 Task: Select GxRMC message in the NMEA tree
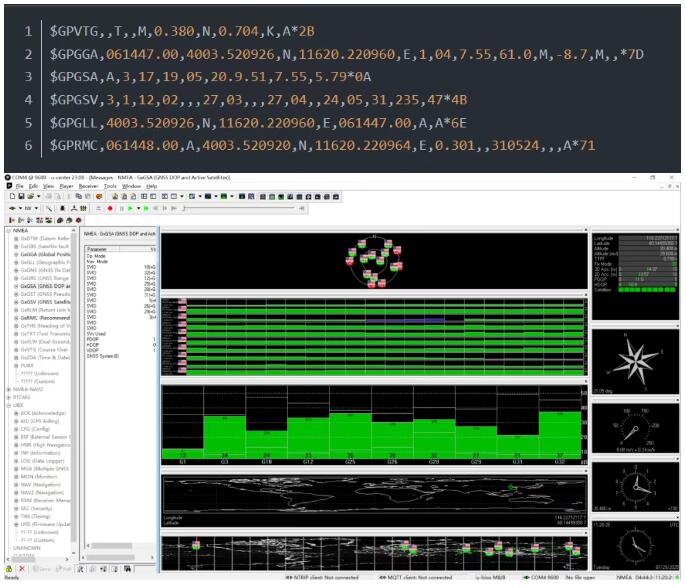(41, 317)
